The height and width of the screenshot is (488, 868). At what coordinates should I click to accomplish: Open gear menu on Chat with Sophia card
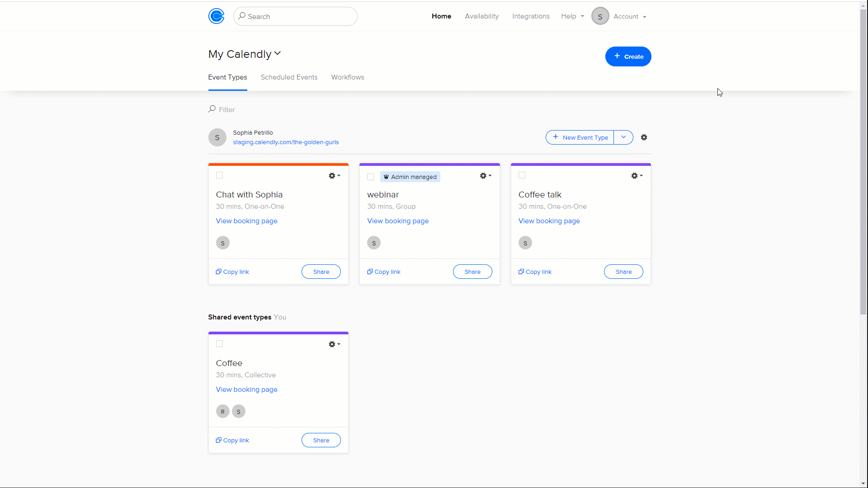(x=334, y=176)
